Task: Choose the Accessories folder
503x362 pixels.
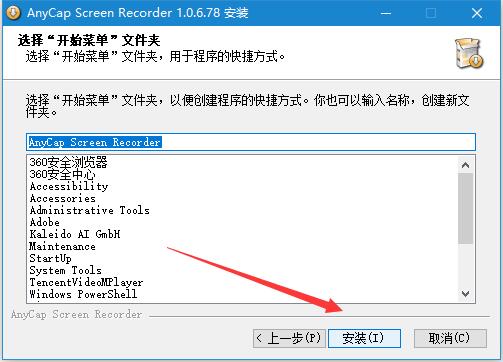Action: [63, 198]
